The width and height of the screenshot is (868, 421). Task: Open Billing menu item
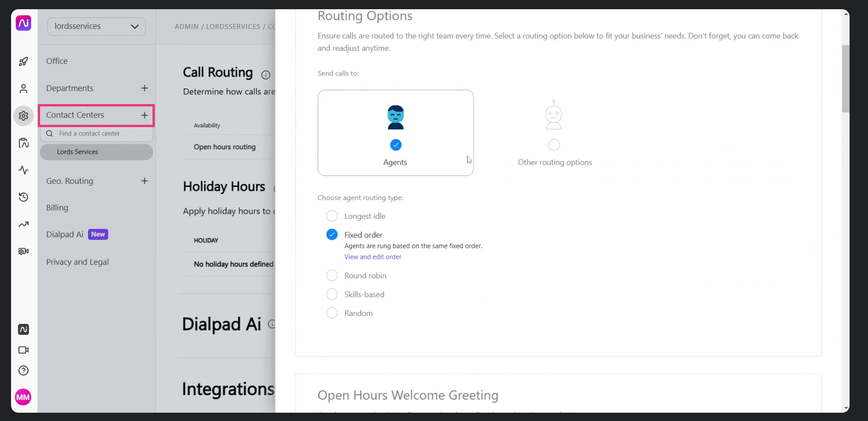57,208
